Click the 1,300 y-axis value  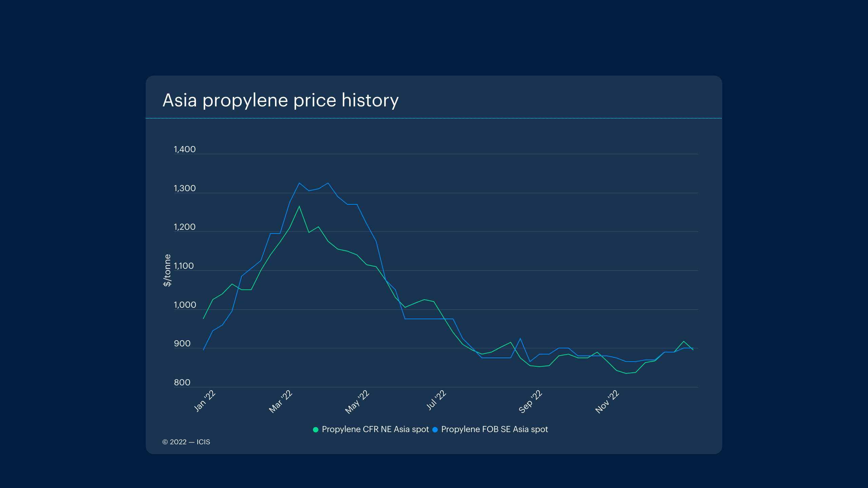point(184,188)
